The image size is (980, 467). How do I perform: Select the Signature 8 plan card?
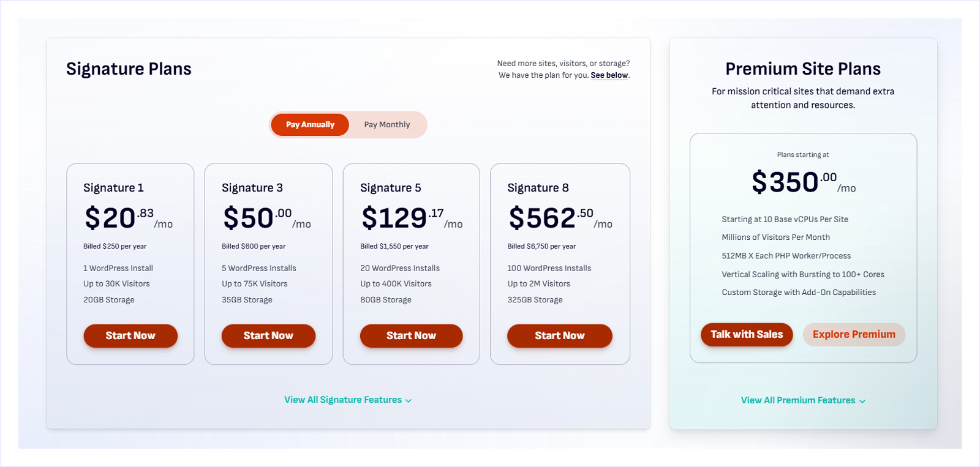point(559,263)
